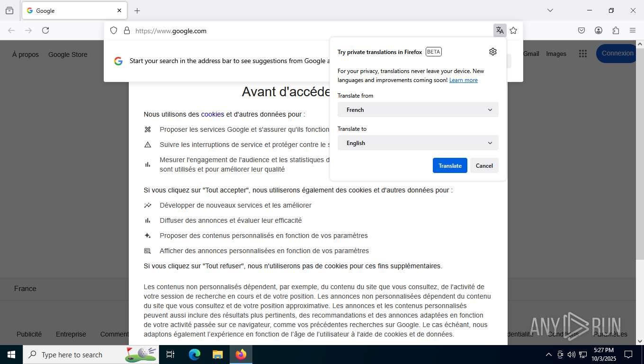Click the Translate button
Image resolution: width=644 pixels, height=364 pixels.
[450, 165]
